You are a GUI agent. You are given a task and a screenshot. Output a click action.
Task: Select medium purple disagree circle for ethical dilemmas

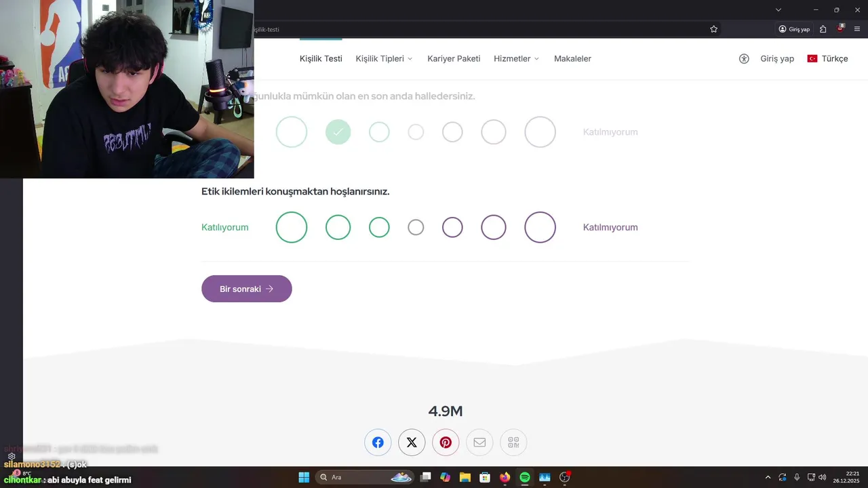[494, 227]
